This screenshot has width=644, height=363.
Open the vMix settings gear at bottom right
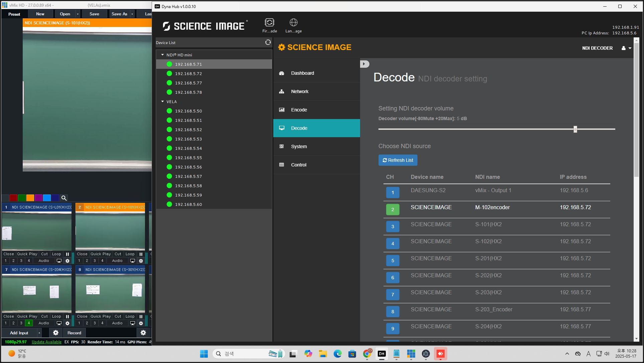point(143,333)
